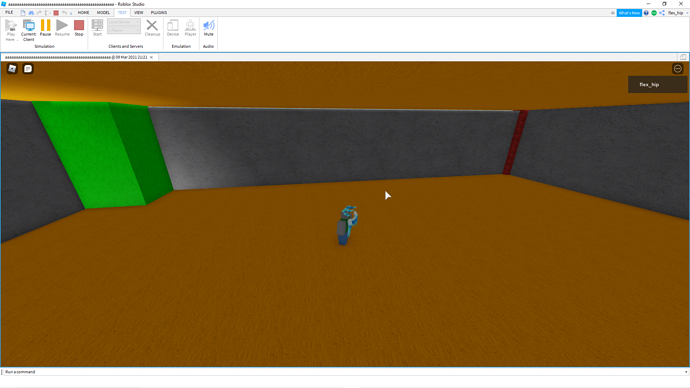This screenshot has height=388, width=690.
Task: Click the green team chat status icon
Action: 654,13
